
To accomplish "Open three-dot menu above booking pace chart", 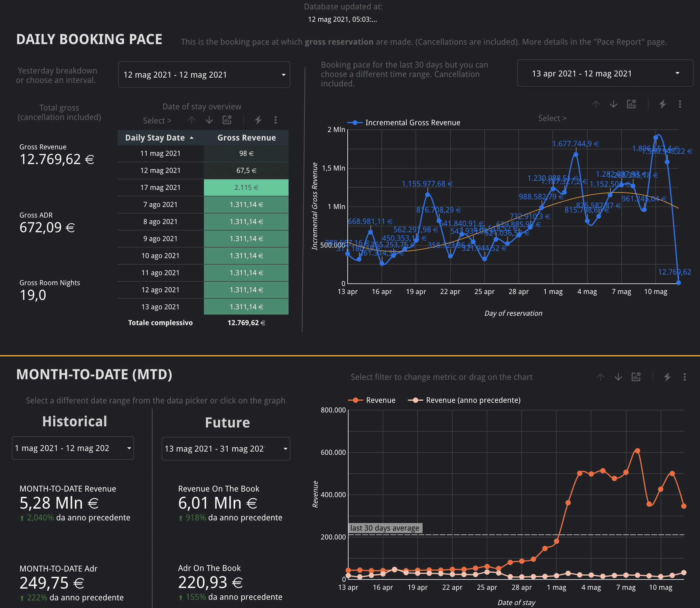I will 680,104.
